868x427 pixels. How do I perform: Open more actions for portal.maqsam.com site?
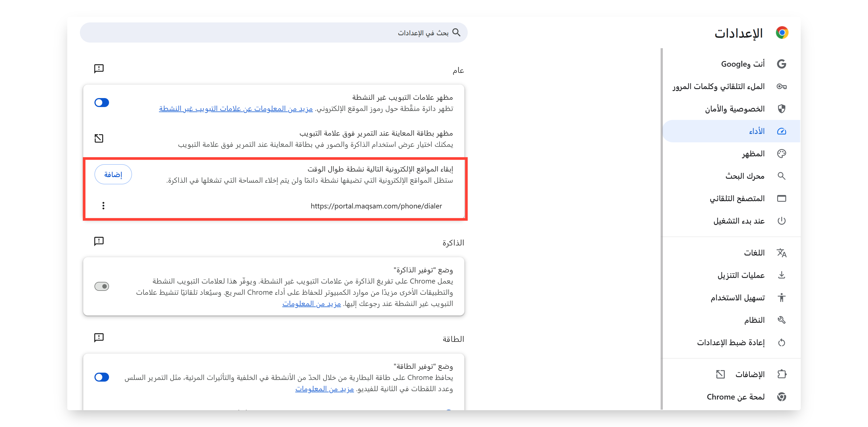pyautogui.click(x=103, y=205)
